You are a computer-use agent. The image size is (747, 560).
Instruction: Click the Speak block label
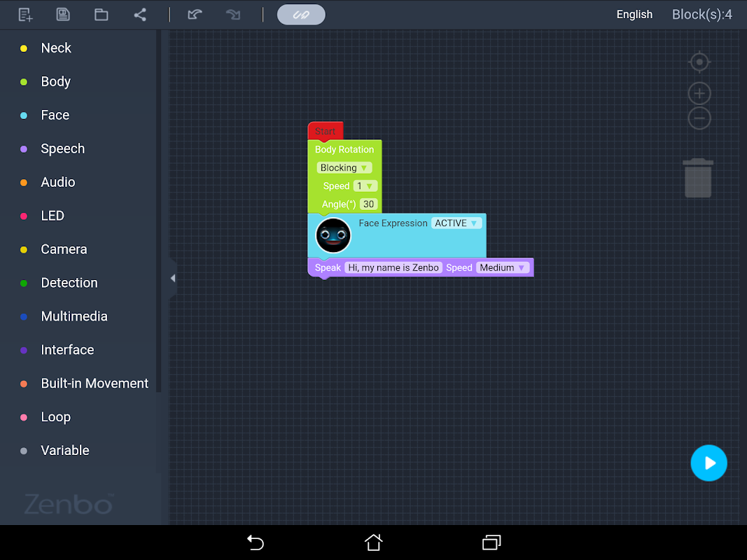click(327, 267)
